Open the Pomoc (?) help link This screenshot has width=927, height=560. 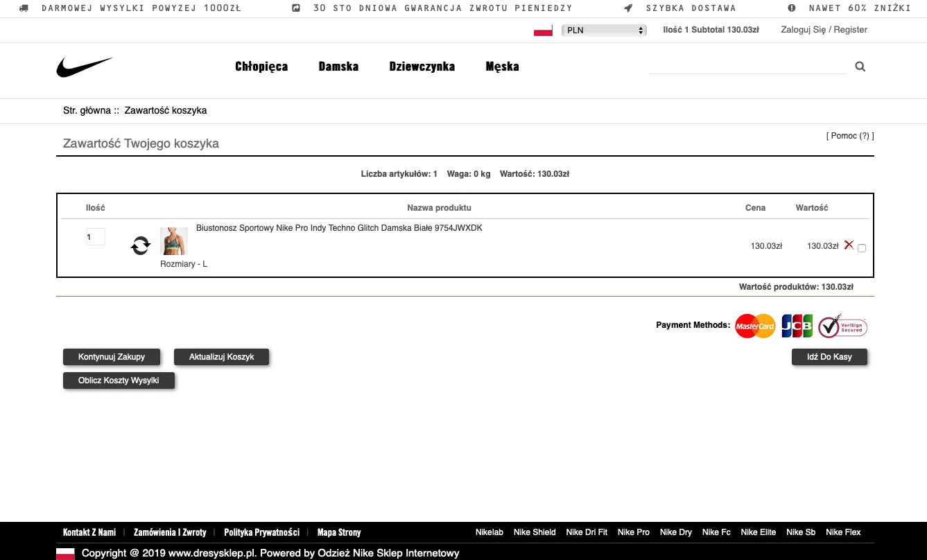click(x=850, y=136)
